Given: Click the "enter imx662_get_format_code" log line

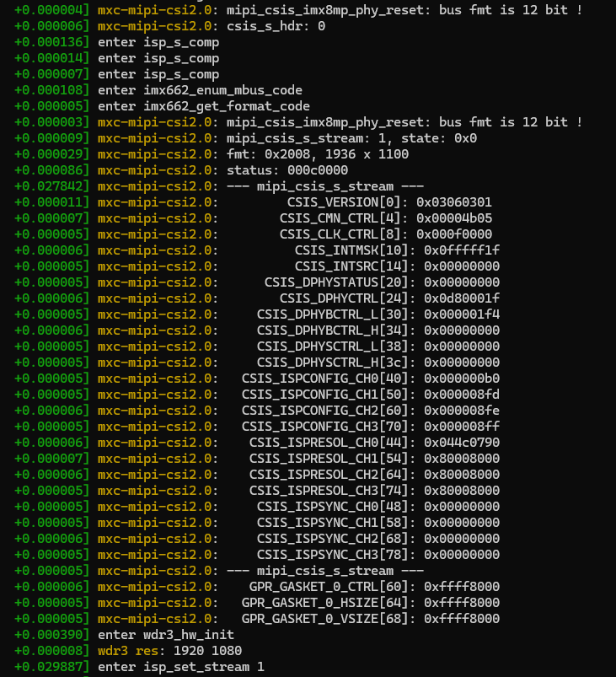Looking at the screenshot, I should pos(204,106).
